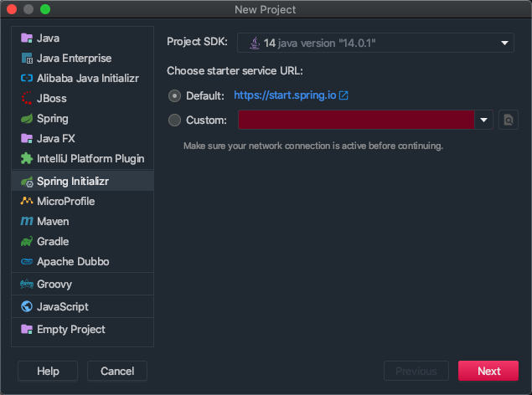
Task: Choose MicroProfile project type
Action: tap(65, 202)
